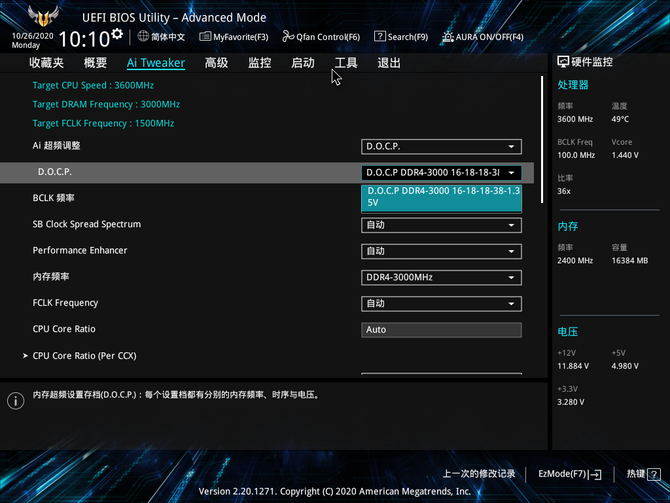
Task: Open the Ai 超频调整 dropdown
Action: tap(441, 146)
